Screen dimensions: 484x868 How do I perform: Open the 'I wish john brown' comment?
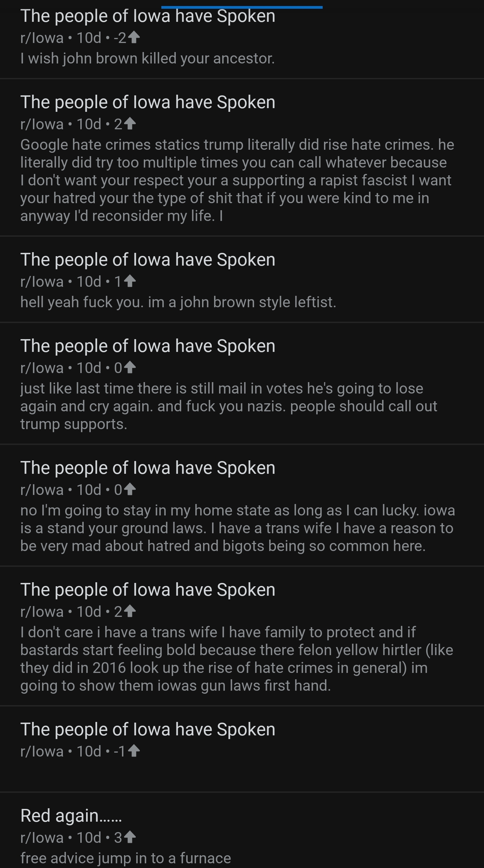tap(148, 59)
